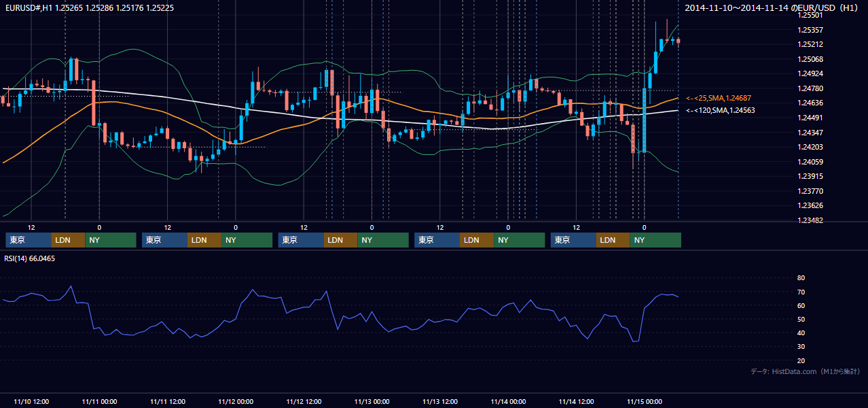Click price axis label 1.24059
Image resolution: width=868 pixels, height=408 pixels.
[x=810, y=162]
